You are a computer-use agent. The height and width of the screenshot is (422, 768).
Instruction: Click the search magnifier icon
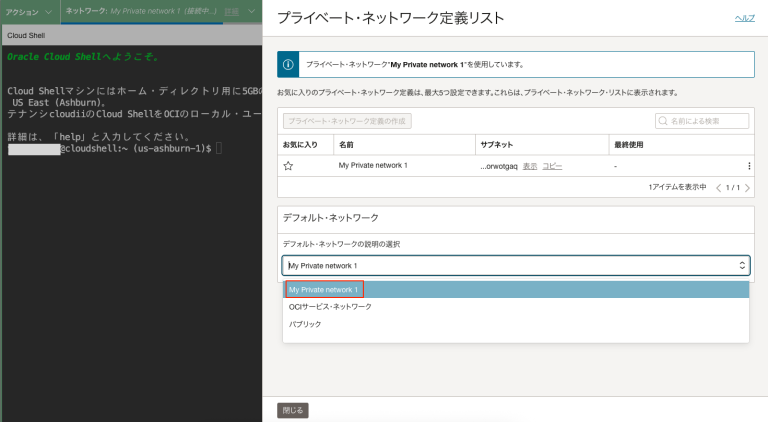664,121
